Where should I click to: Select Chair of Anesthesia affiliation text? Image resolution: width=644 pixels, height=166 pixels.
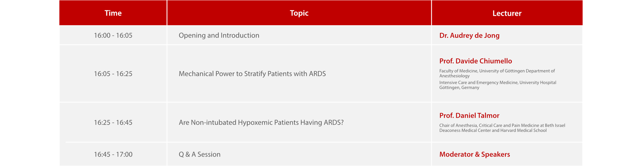tap(502, 125)
